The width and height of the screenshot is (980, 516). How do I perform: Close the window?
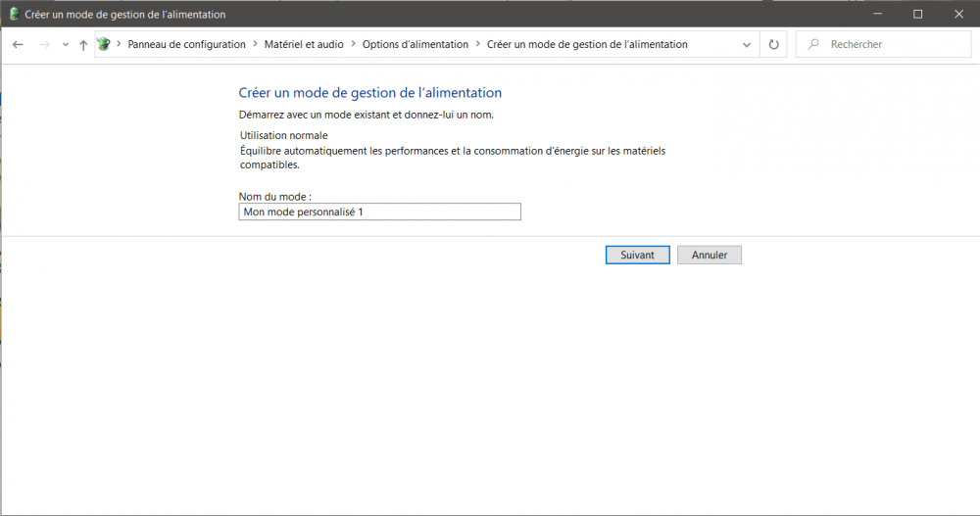(x=958, y=14)
